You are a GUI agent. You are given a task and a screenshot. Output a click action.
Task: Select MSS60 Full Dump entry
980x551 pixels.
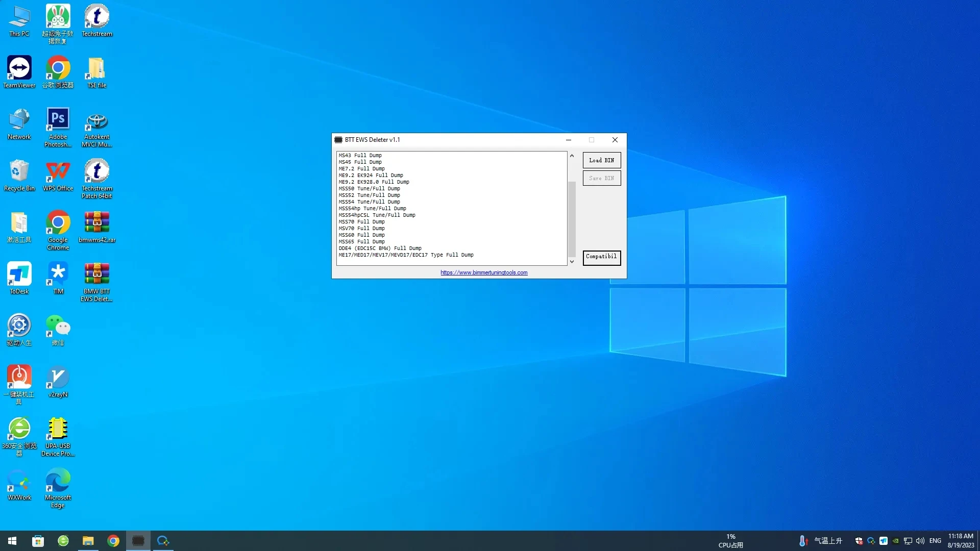361,235
